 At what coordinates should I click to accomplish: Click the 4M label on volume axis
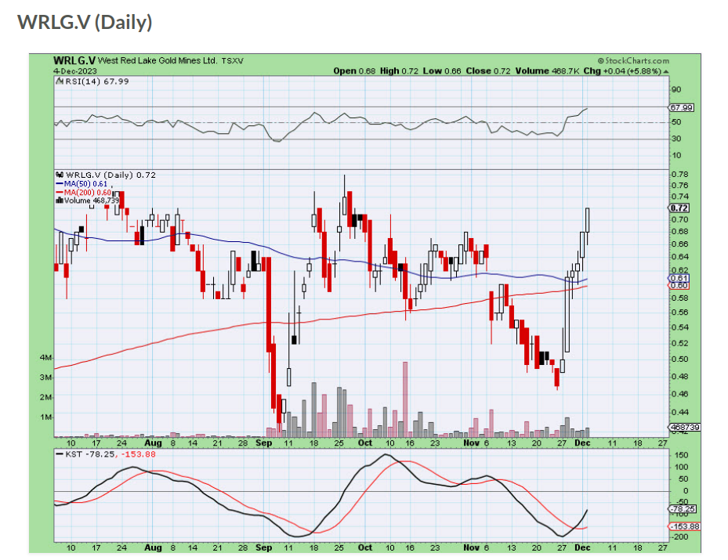(45, 358)
